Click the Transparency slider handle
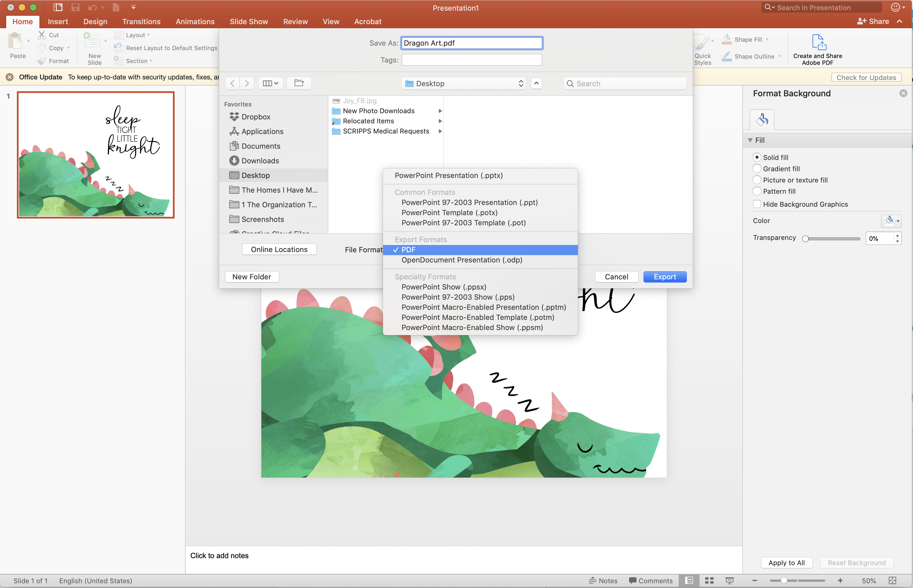The width and height of the screenshot is (913, 588). tap(805, 239)
